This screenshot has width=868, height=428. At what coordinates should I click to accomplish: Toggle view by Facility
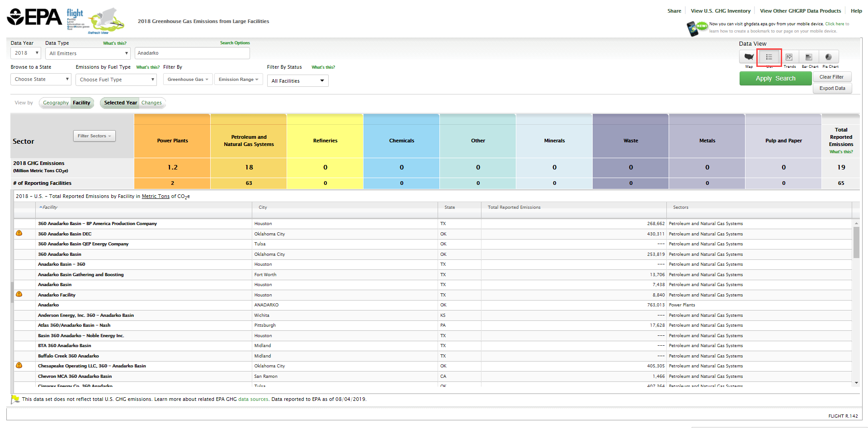click(x=82, y=103)
